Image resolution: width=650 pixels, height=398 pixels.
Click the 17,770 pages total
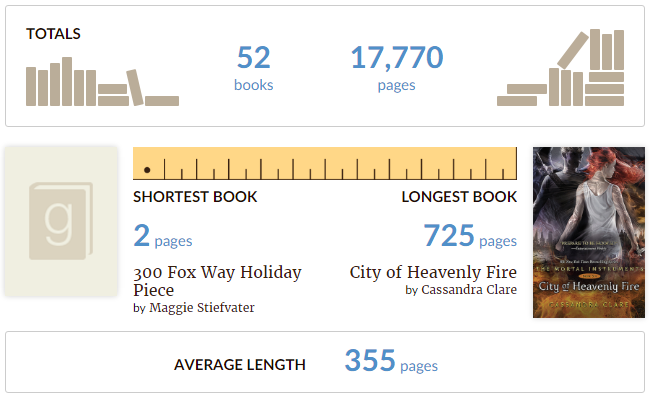(397, 68)
